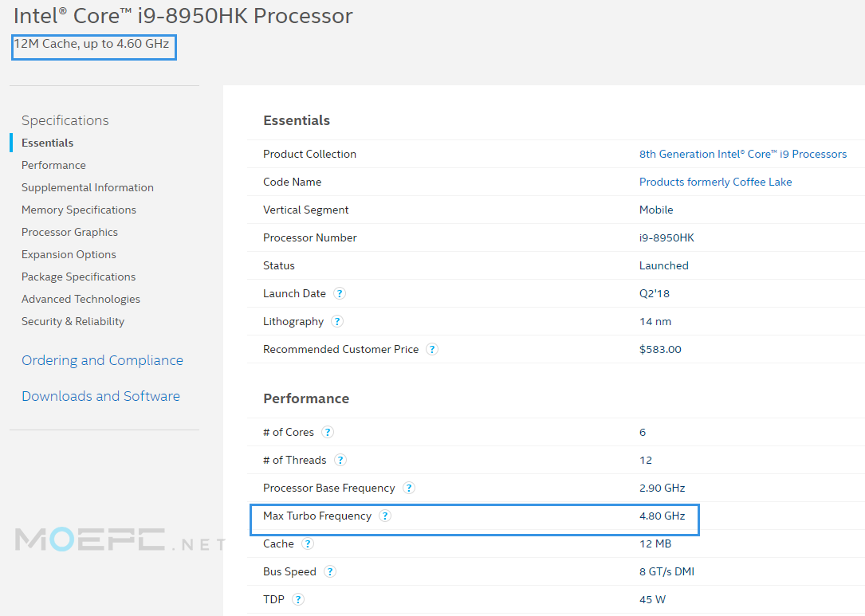
Task: Open help icon beside # of Cores
Action: click(328, 432)
